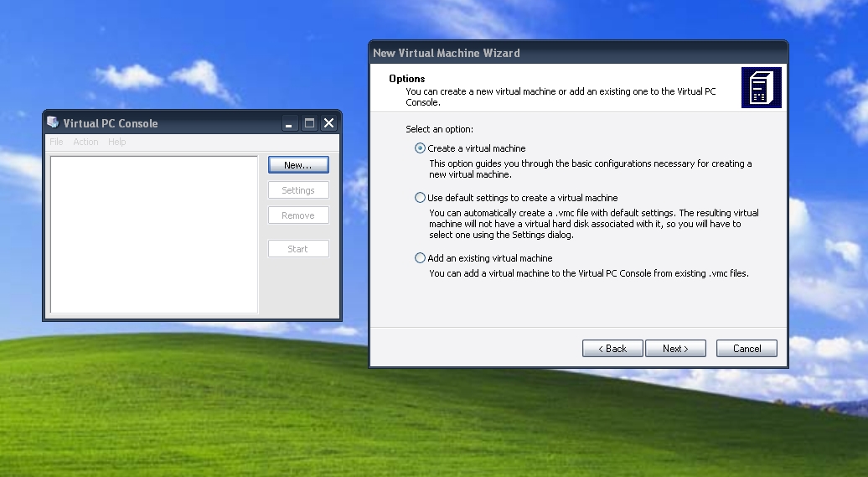Screen dimensions: 868x477
Task: Open the Action menu in Virtual PC Console
Action: (85, 142)
